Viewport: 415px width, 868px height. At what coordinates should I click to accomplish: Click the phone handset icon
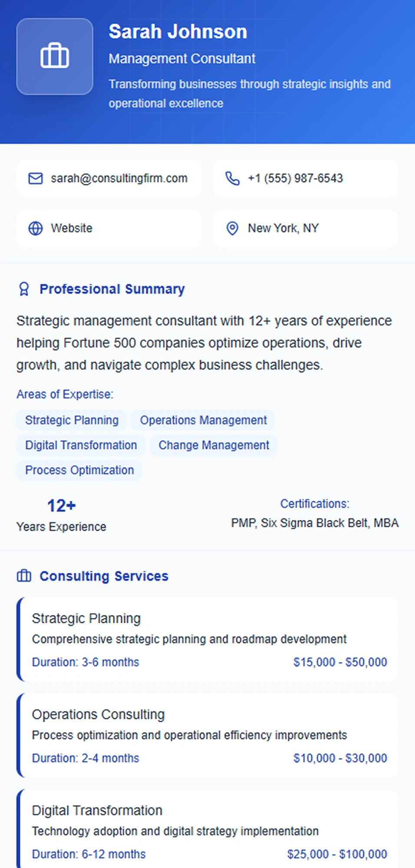tap(232, 178)
